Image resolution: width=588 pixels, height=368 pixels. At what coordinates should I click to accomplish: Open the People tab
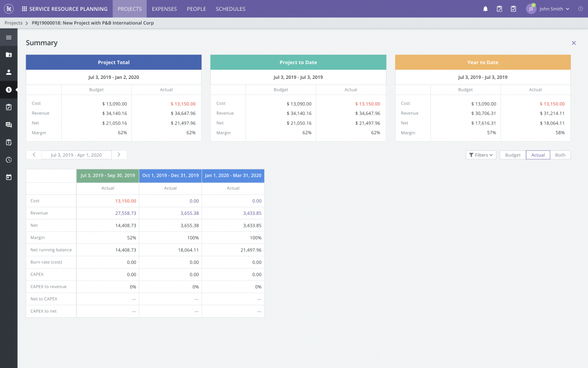pos(196,9)
